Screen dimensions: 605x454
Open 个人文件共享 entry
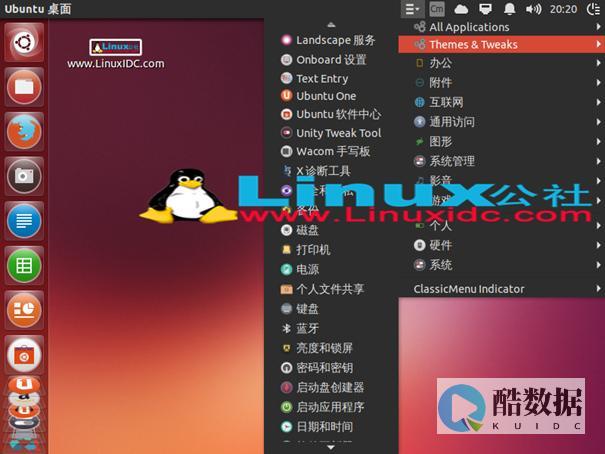[x=331, y=289]
